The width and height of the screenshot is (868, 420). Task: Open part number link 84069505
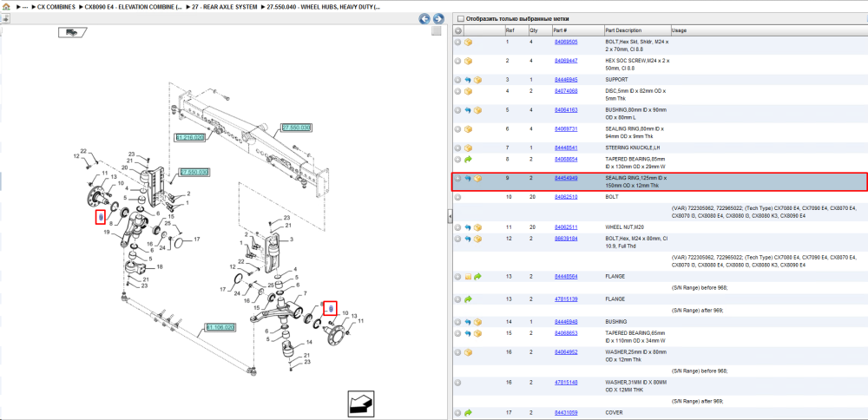point(566,42)
